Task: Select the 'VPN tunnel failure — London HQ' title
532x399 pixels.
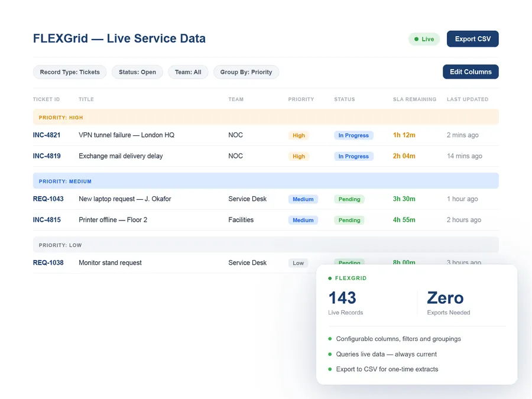Action: 126,135
